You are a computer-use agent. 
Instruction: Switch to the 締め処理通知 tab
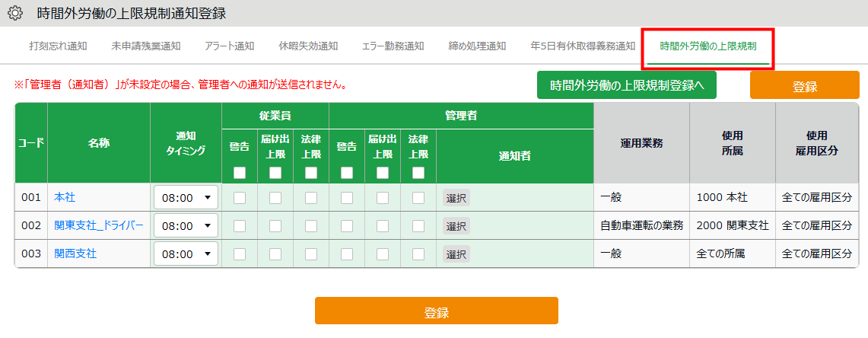coord(477,46)
